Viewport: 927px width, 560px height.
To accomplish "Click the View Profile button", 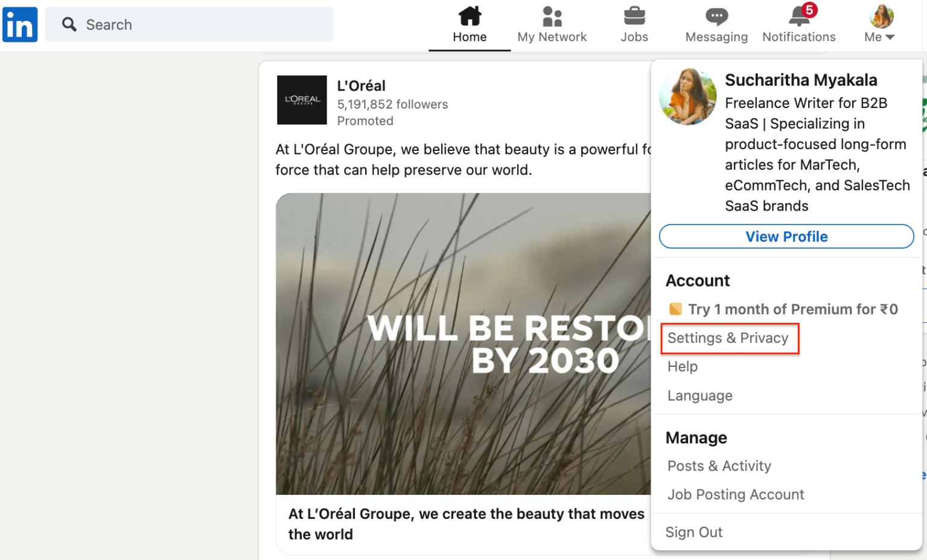I will pos(786,237).
